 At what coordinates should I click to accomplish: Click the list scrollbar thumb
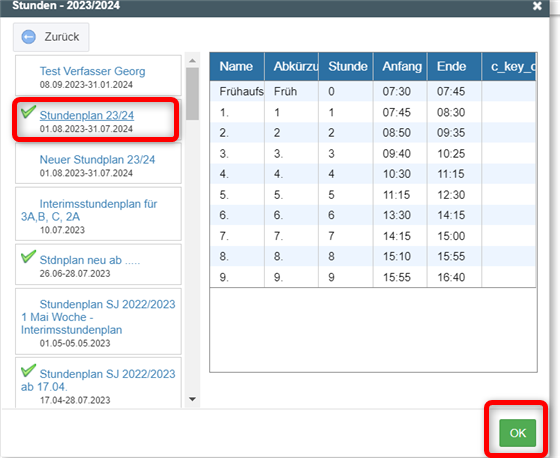(192, 94)
